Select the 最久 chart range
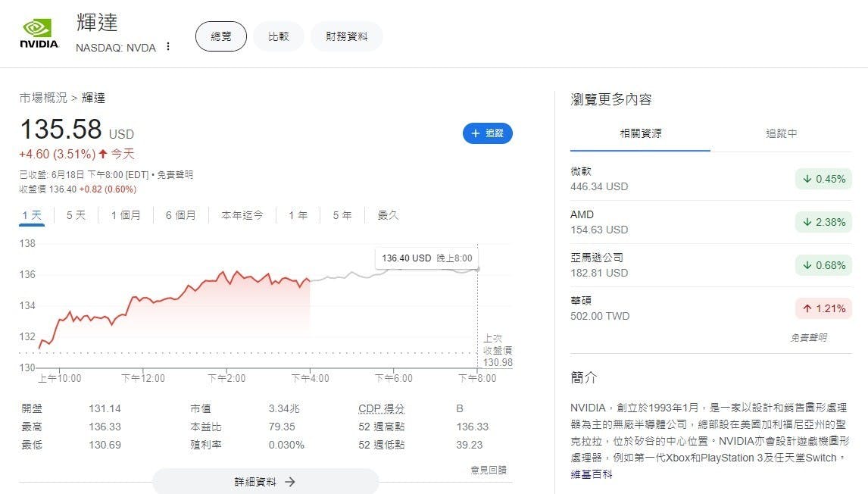Viewport: 868px width, 494px height. coord(388,215)
